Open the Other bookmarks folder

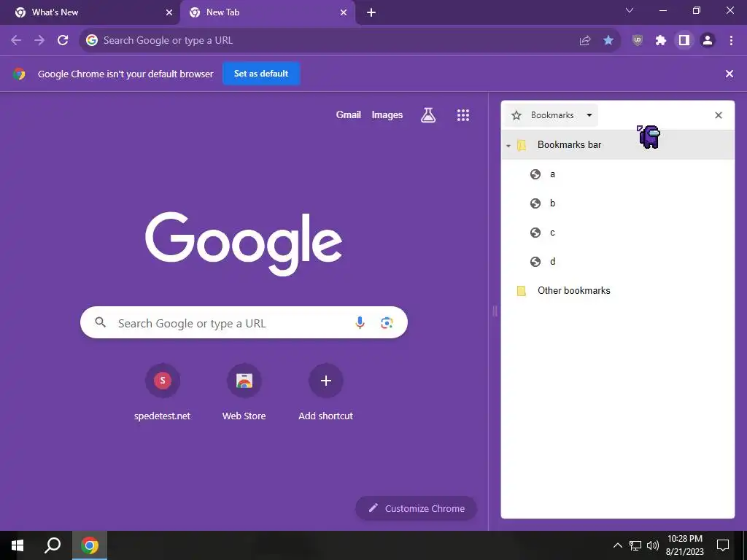(617, 290)
